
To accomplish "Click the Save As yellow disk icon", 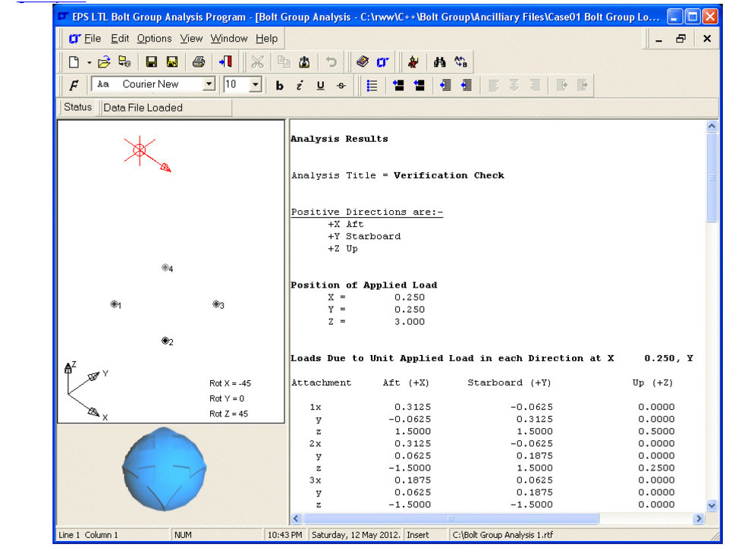I will 172,61.
